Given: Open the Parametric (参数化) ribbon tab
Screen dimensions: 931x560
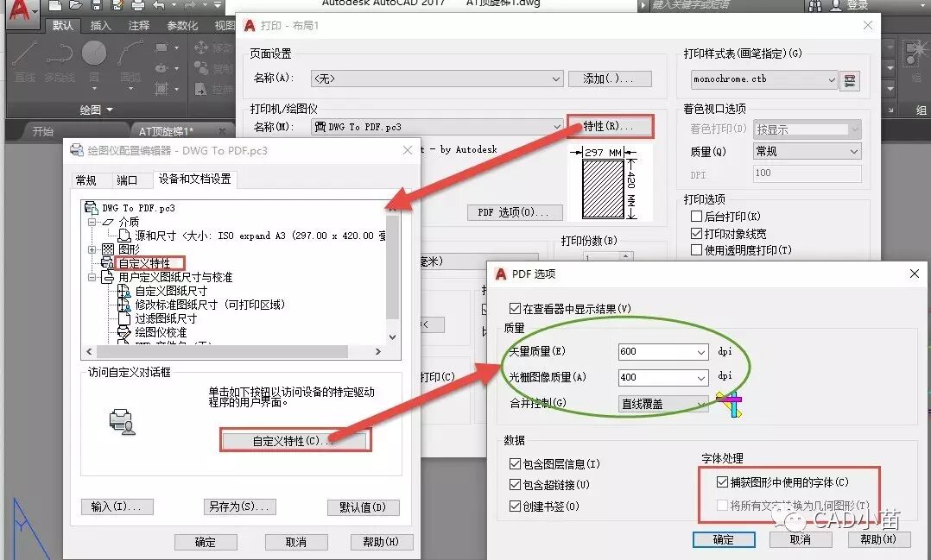Looking at the screenshot, I should coord(182,26).
